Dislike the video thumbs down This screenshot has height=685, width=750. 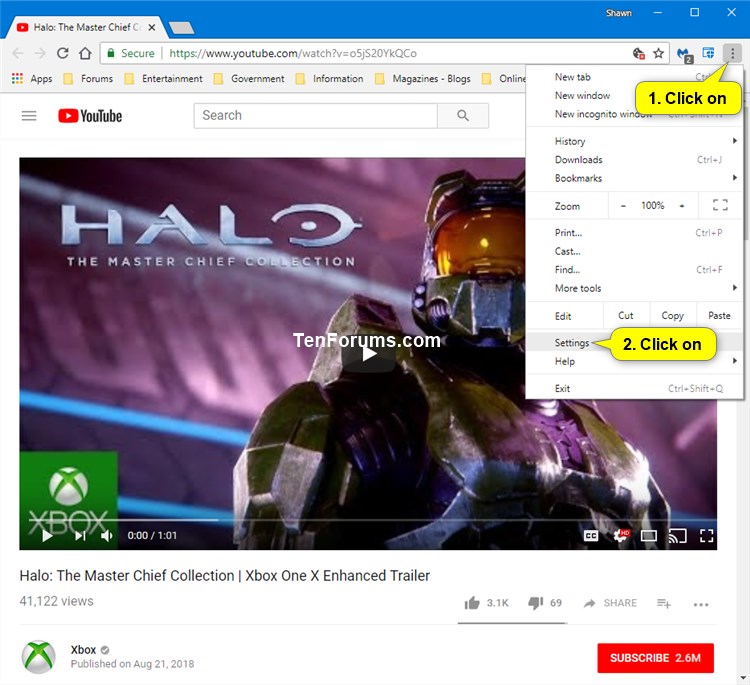(536, 603)
